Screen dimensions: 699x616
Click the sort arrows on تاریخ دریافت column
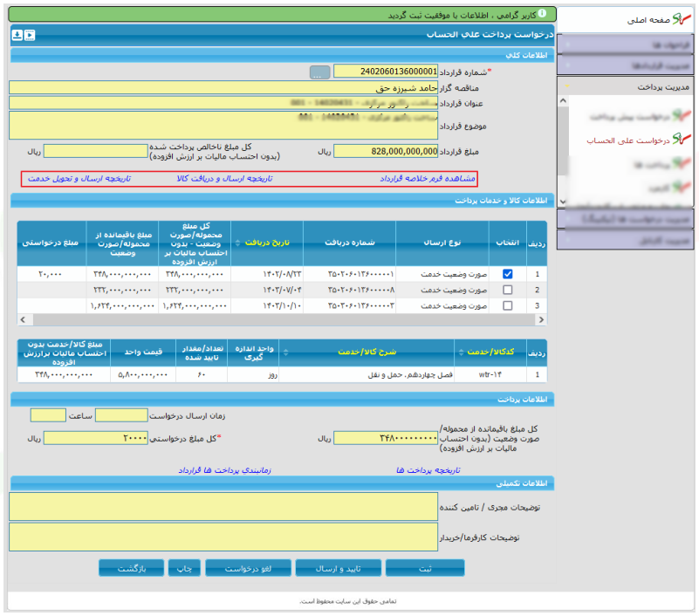pos(237,243)
